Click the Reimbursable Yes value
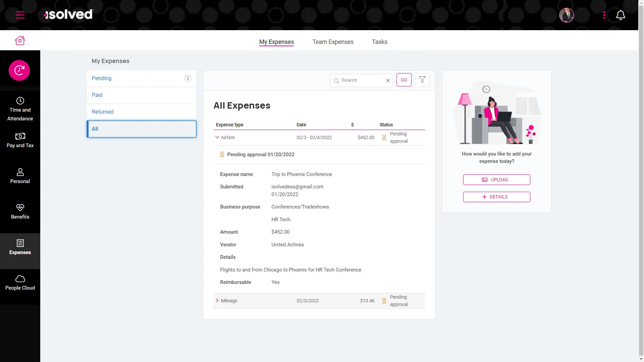The width and height of the screenshot is (644, 362). click(x=275, y=282)
